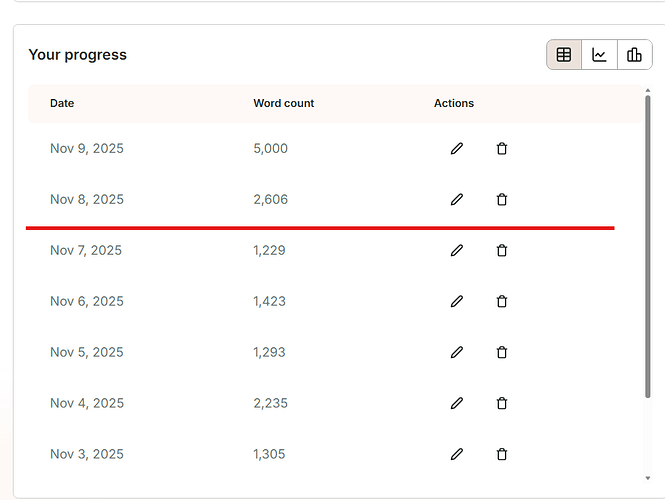Screen dimensions: 665x500
Task: Delete the Nov 3, 2025 entry
Action: [502, 454]
